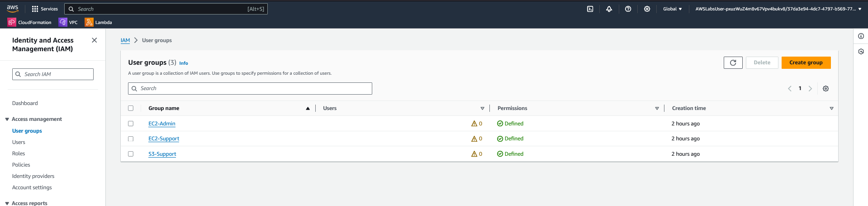Open the EC2-Admin group link
Image resolution: width=868 pixels, height=206 pixels.
coord(162,124)
